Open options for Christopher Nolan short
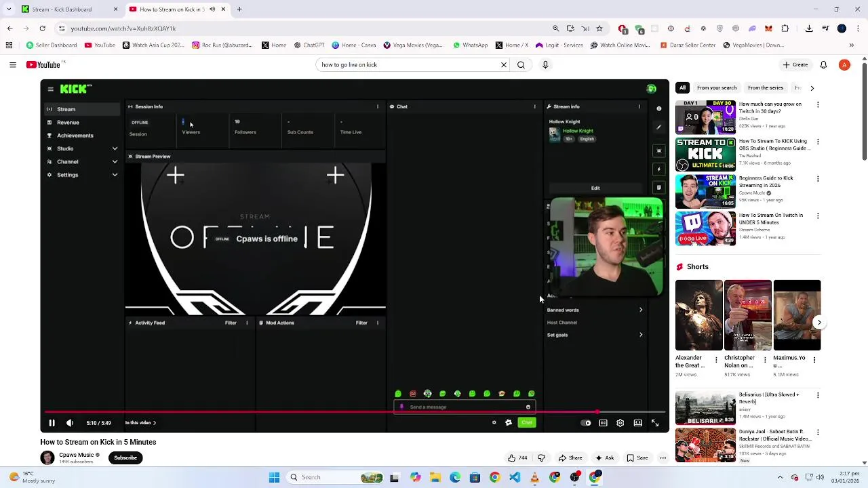Viewport: 868px width, 488px height. coord(765,360)
